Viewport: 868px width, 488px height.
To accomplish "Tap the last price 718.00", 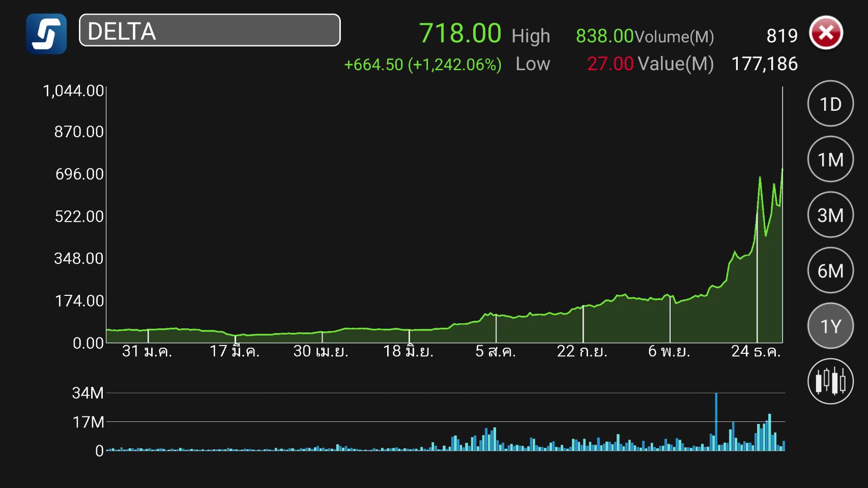I will 460,34.
